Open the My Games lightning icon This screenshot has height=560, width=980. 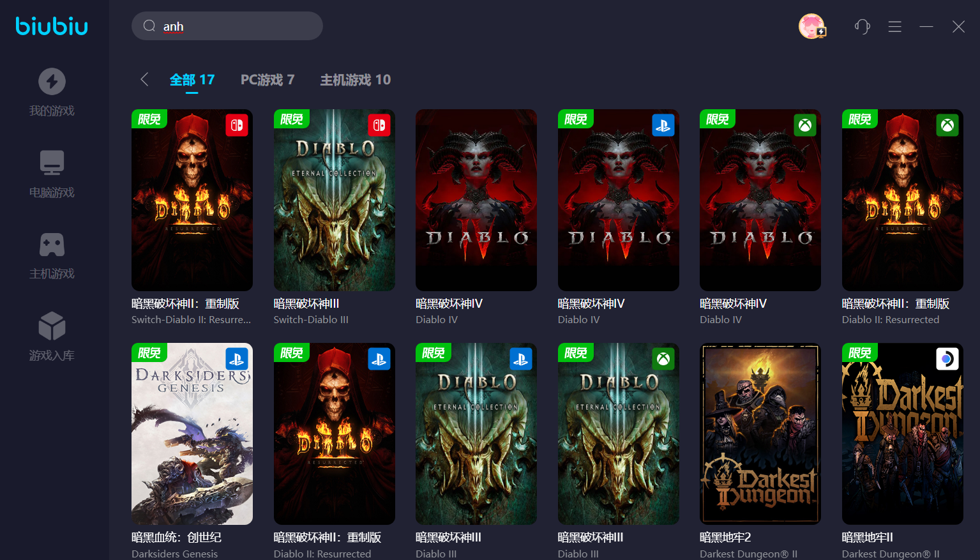[x=52, y=82]
